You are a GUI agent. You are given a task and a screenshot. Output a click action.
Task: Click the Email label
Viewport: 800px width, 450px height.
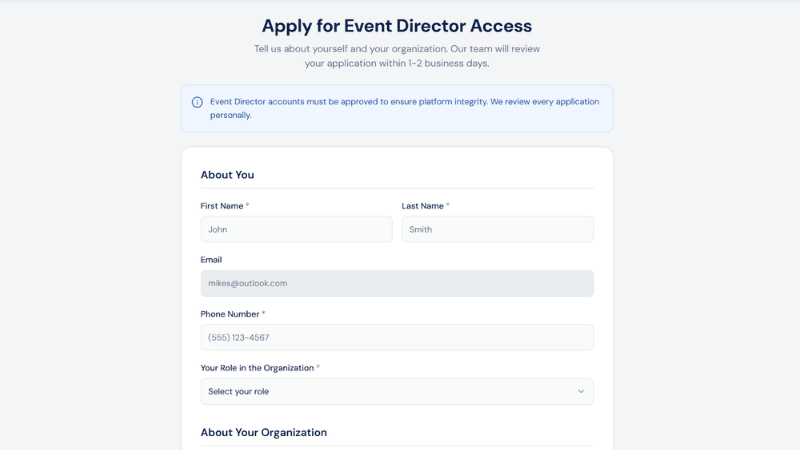(211, 260)
